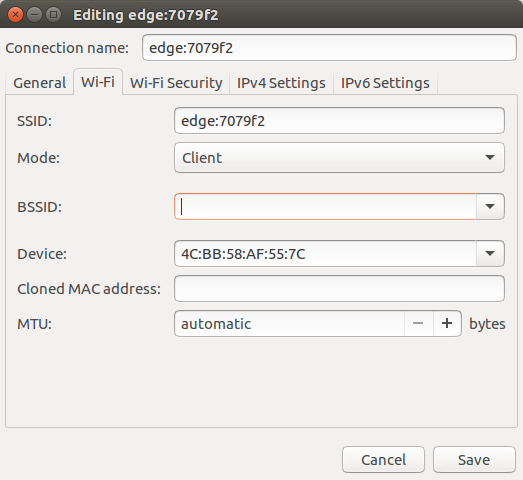Click the MTU automatic value field
523x480 pixels.
point(290,324)
